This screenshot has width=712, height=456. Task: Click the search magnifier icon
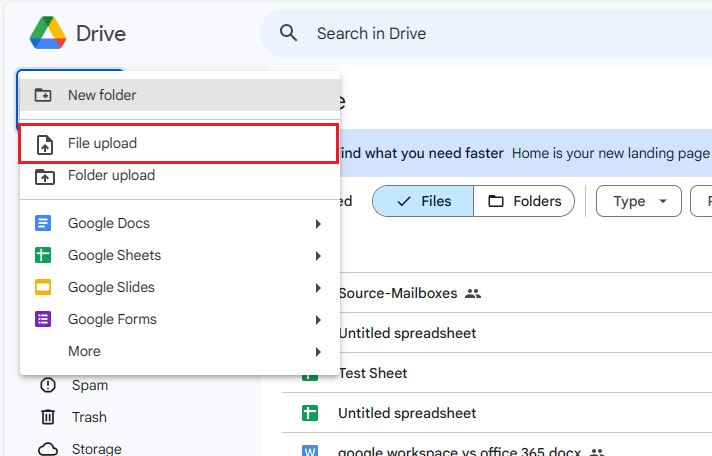click(x=288, y=33)
